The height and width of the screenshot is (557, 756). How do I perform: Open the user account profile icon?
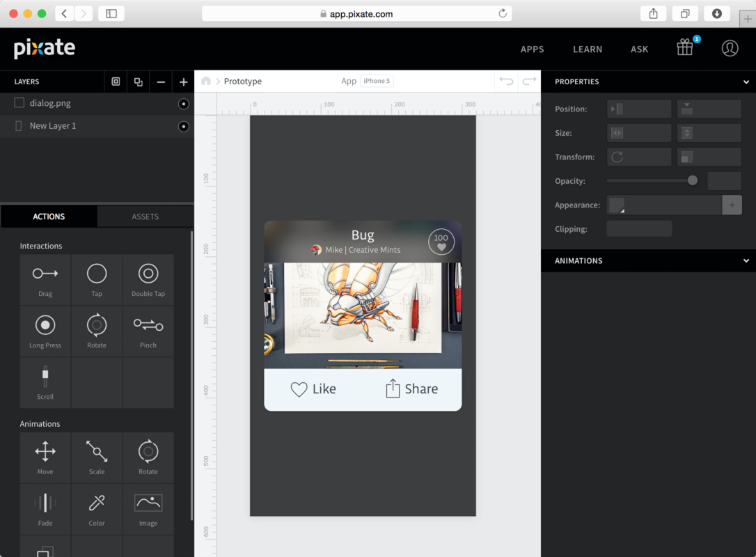tap(730, 48)
